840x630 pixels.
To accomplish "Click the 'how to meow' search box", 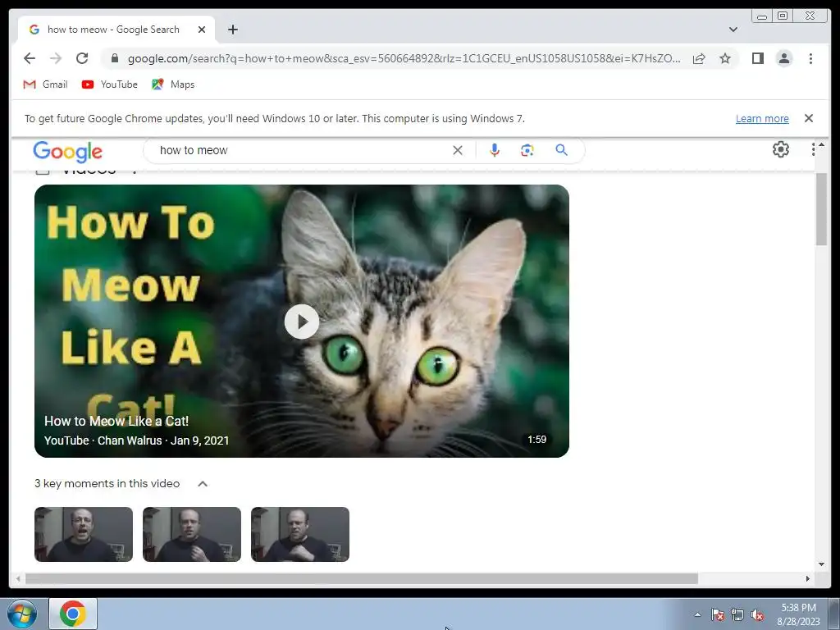I will [x=300, y=150].
